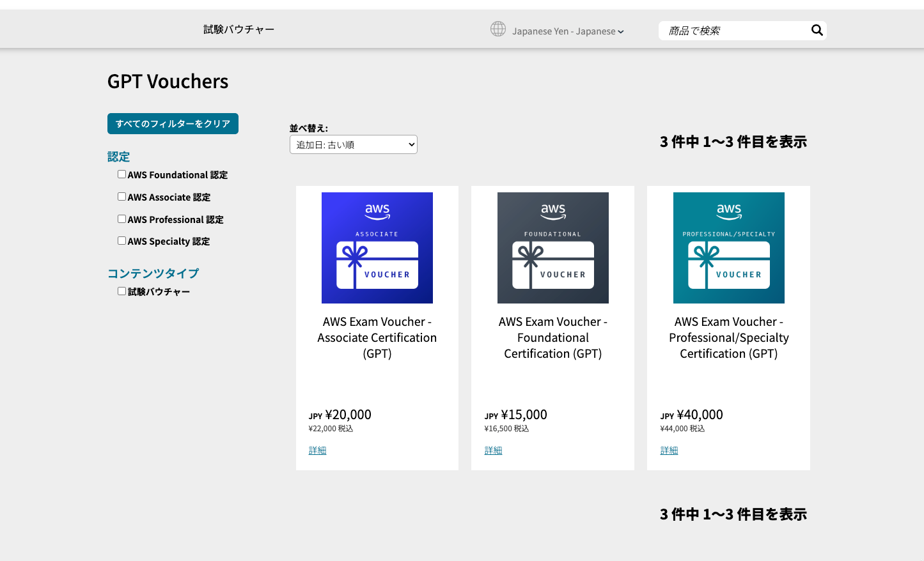
Task: Open the 試験バウチャー navigation menu item
Action: click(x=239, y=29)
